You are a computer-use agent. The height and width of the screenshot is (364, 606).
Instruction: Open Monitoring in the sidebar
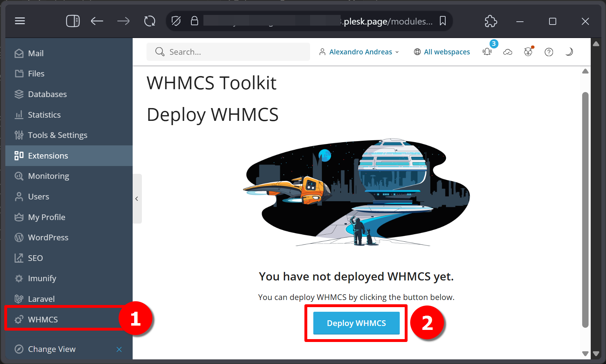[x=69, y=176]
